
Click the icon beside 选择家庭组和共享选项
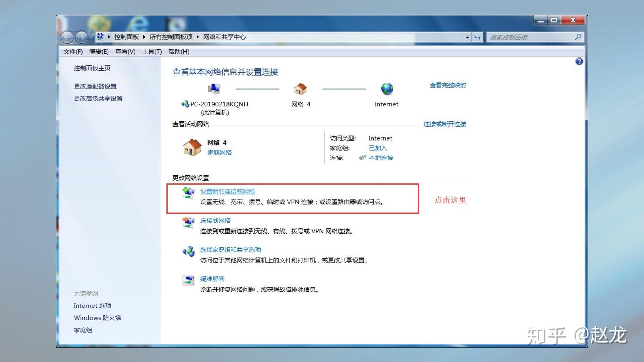pyautogui.click(x=188, y=251)
